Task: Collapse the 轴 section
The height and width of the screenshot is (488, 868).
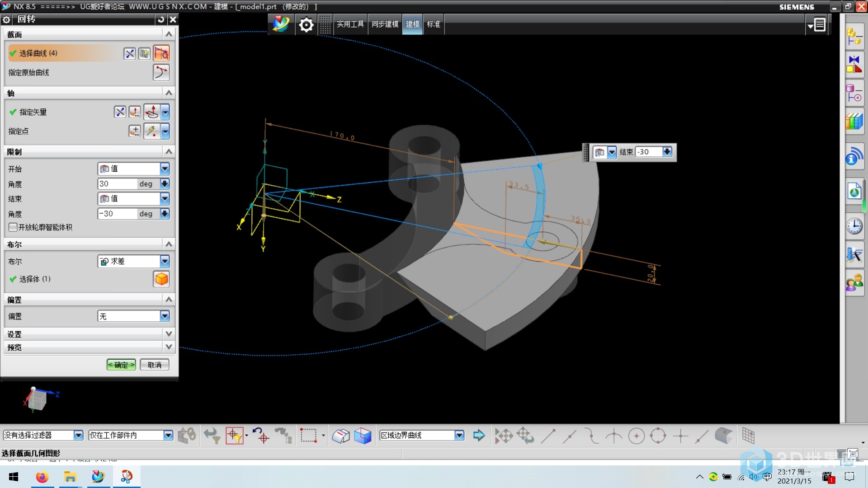Action: tap(169, 93)
